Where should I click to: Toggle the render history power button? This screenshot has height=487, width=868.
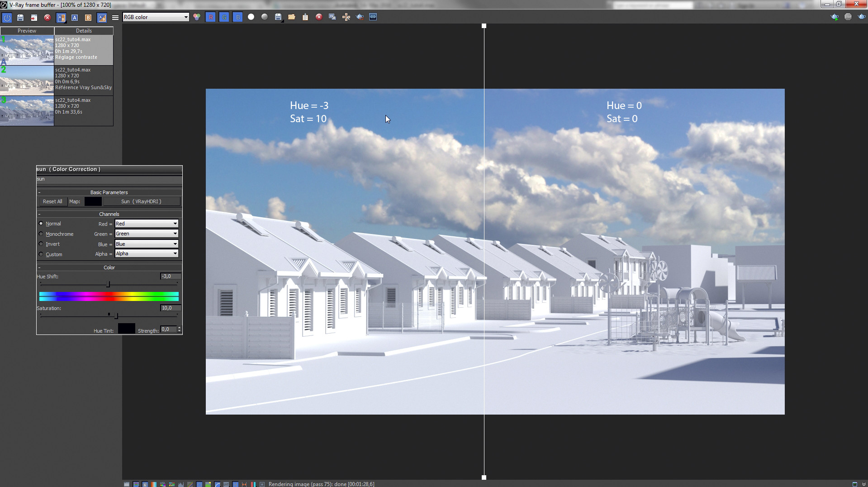coord(7,17)
